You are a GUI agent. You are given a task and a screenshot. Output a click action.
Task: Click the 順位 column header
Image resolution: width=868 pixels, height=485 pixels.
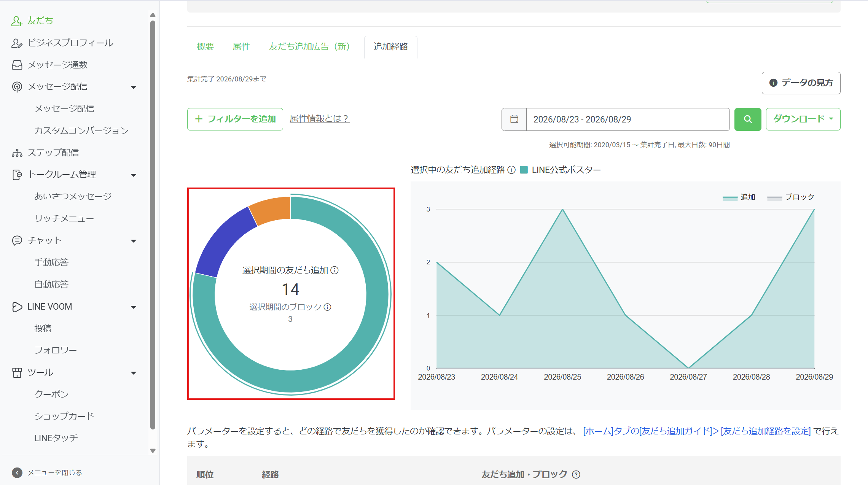205,475
